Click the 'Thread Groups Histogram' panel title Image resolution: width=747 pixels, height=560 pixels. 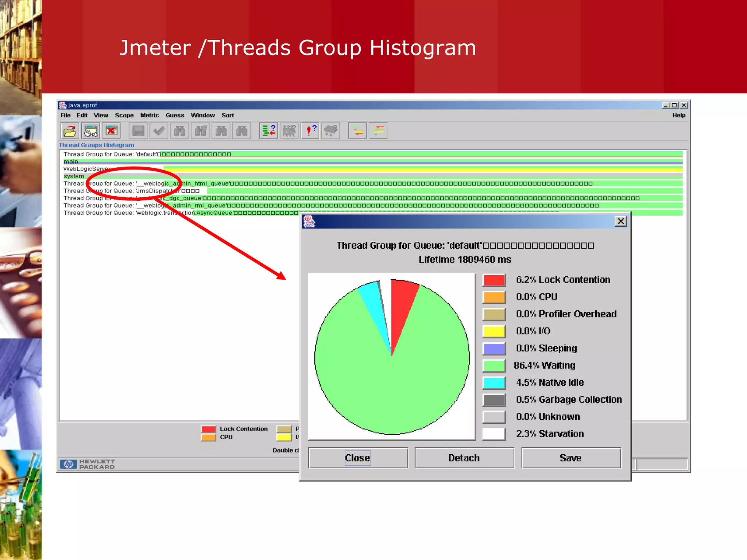(97, 145)
